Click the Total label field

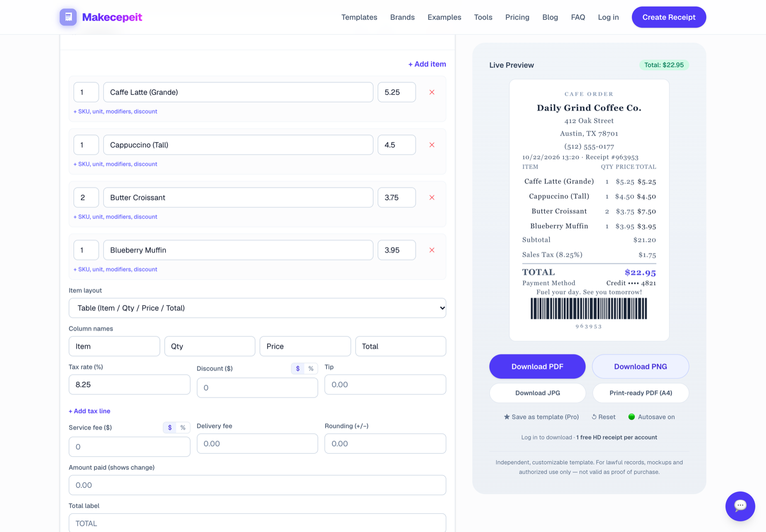click(258, 523)
